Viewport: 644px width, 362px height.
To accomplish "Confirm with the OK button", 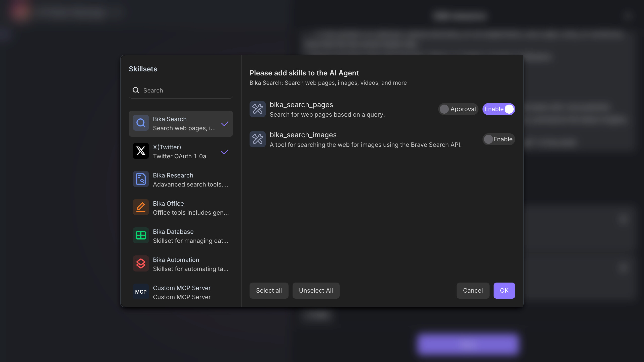I will click(x=504, y=291).
